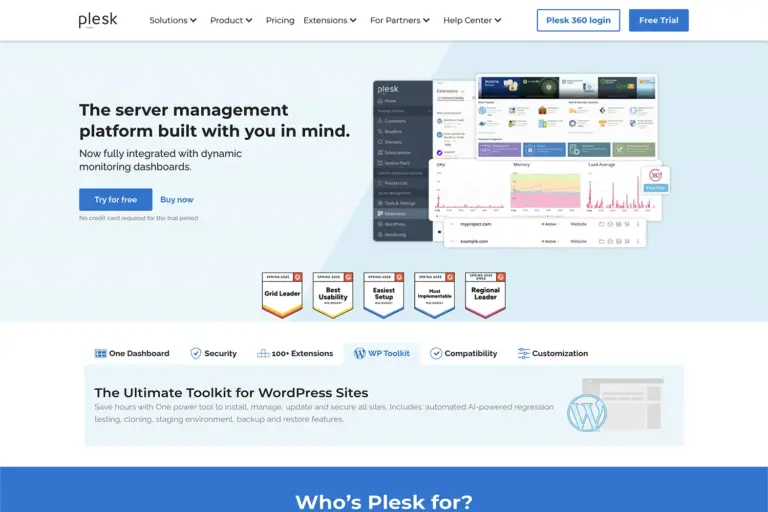The image size is (768, 512).
Task: Click the Customization sliders icon
Action: coord(524,353)
